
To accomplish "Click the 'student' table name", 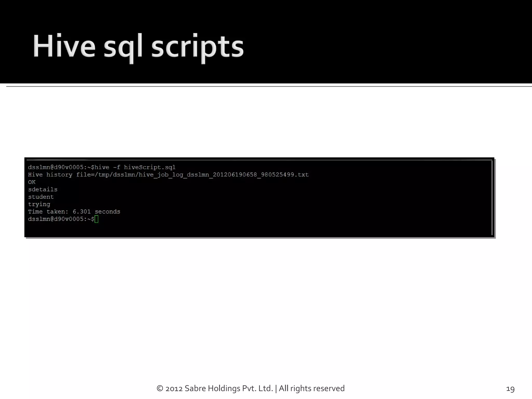I will coord(41,197).
